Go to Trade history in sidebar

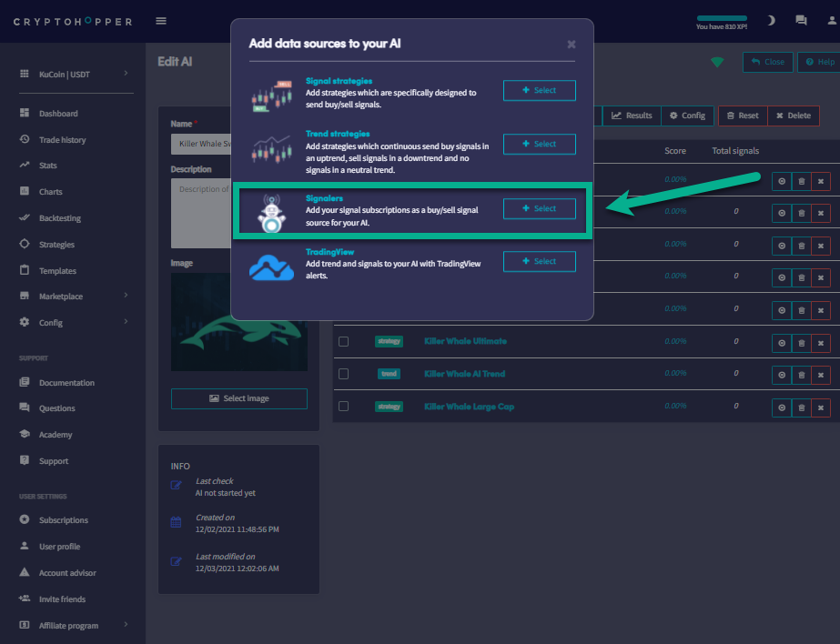coord(62,140)
